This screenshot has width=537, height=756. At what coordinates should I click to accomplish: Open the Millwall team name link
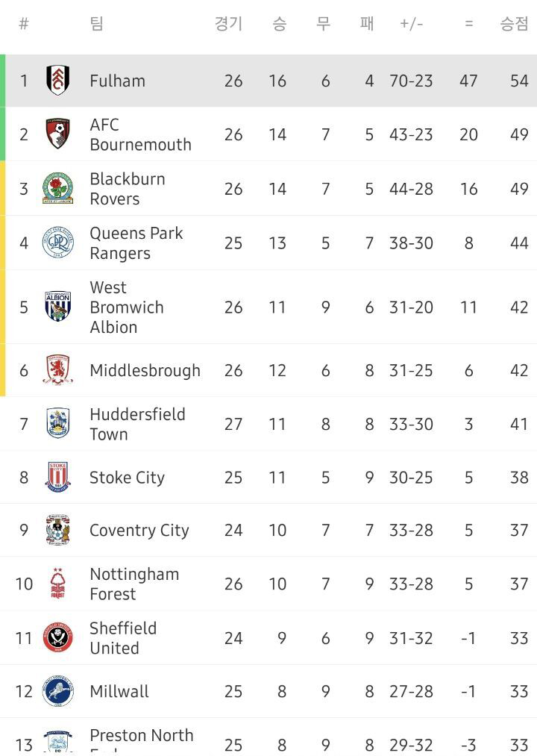[x=119, y=692]
